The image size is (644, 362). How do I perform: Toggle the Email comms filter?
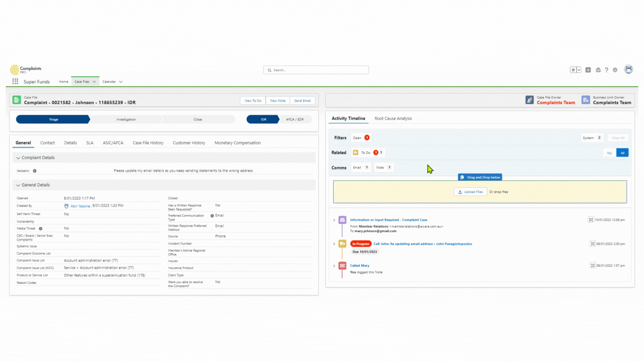click(x=360, y=167)
